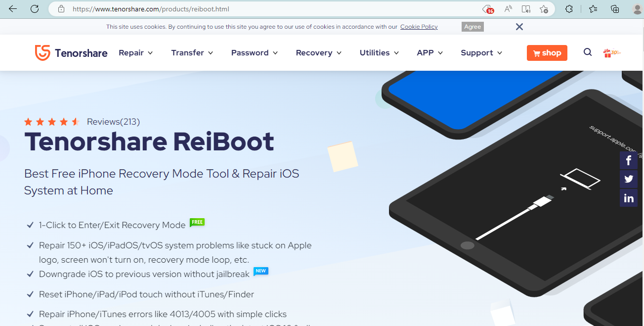Share page on Facebook
Screen dimensions: 644x326
(629, 160)
